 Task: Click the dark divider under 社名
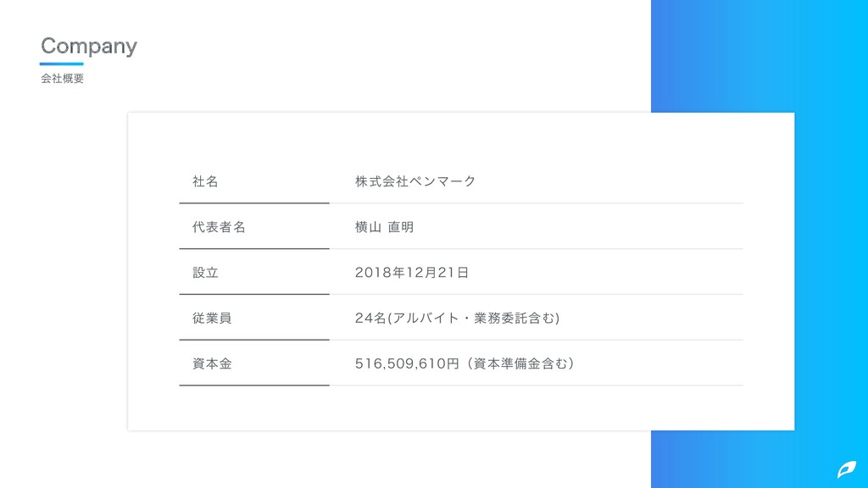pos(254,203)
